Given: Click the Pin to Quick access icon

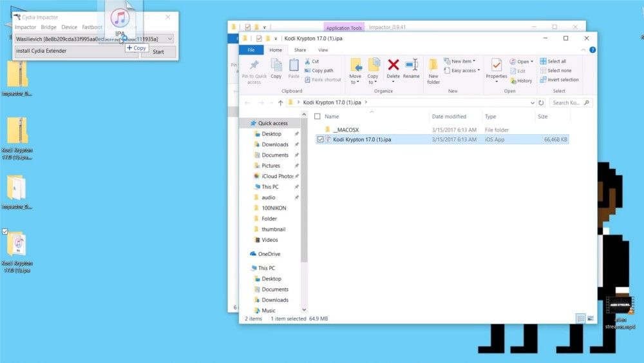Looking at the screenshot, I should [254, 65].
